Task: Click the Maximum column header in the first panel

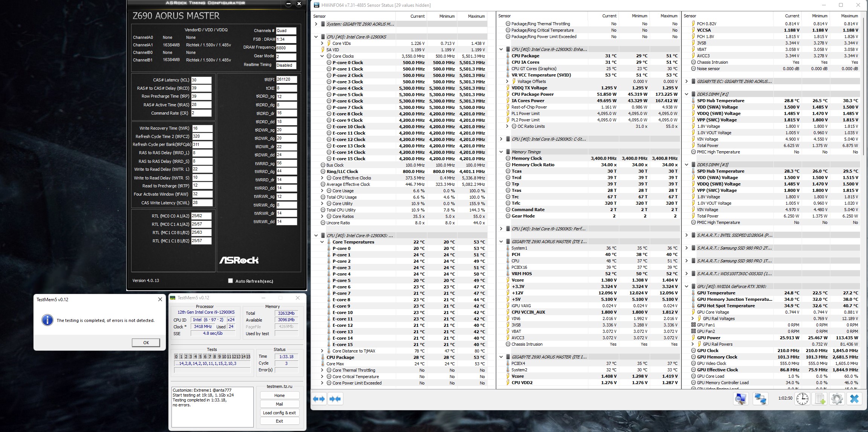Action: [476, 16]
